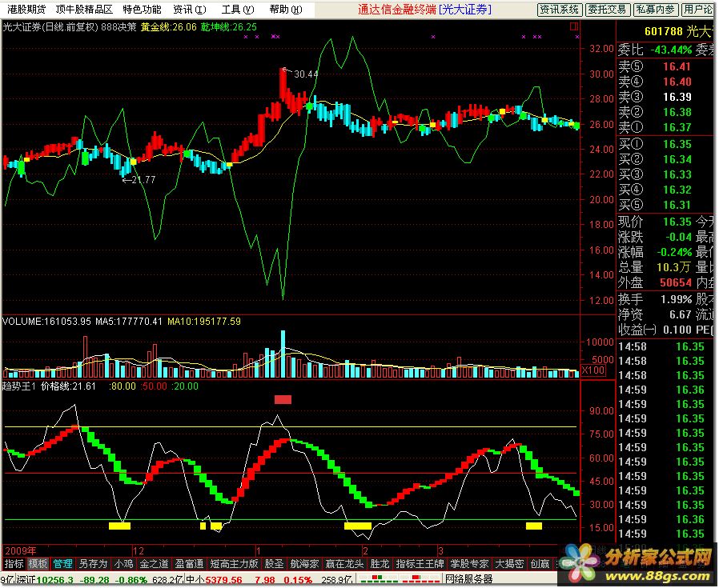Viewport: 719px width, 588px height.
Task: Click the 资讯系统 button
Action: point(560,10)
